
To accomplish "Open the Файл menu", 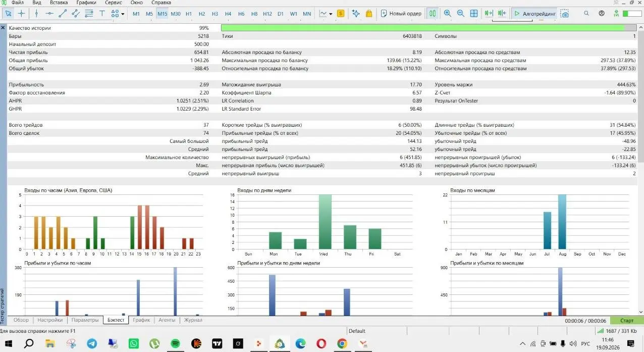I will click(x=18, y=3).
